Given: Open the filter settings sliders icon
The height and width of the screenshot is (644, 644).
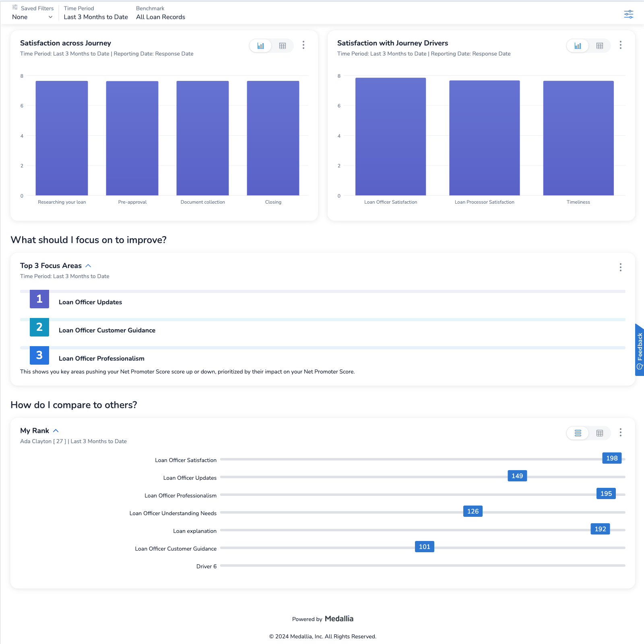Looking at the screenshot, I should click(628, 14).
